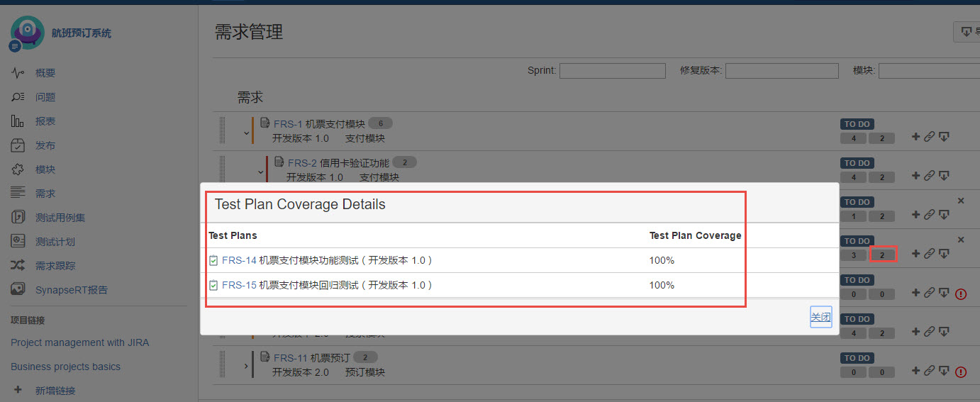Click test case count 1 beside the dialog

point(854,216)
